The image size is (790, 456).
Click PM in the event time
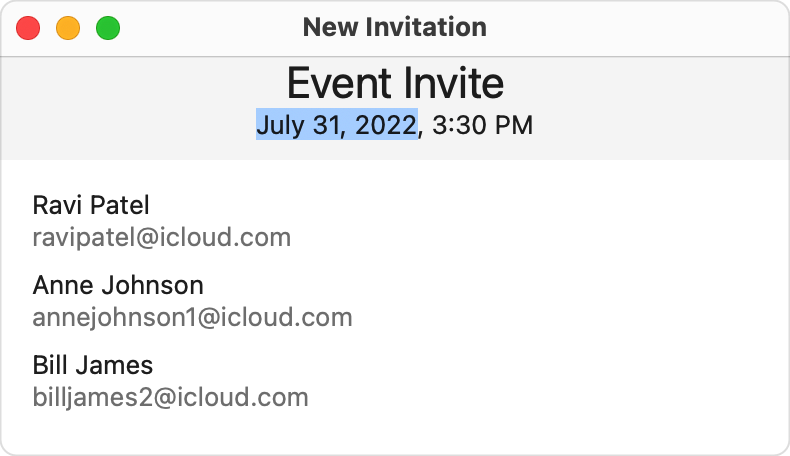tap(514, 125)
